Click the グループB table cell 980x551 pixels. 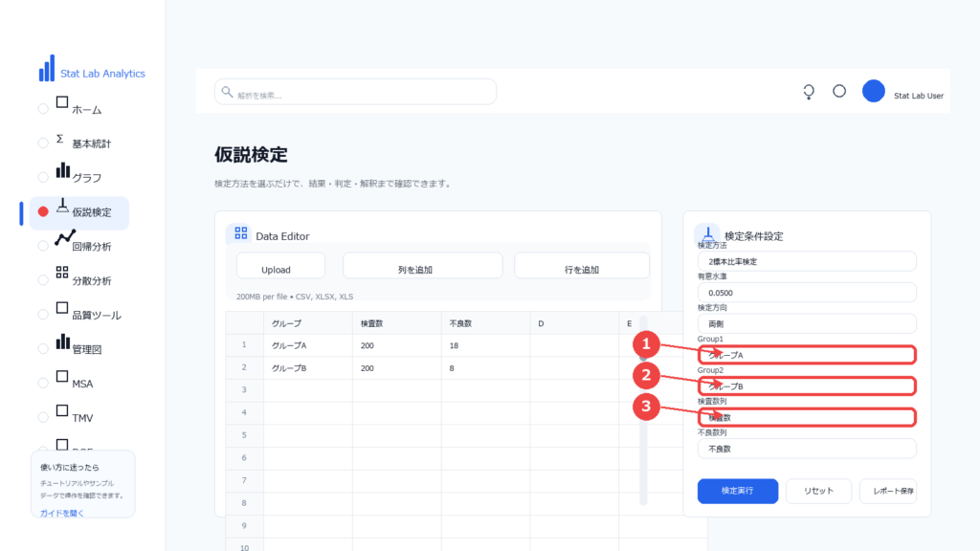307,368
